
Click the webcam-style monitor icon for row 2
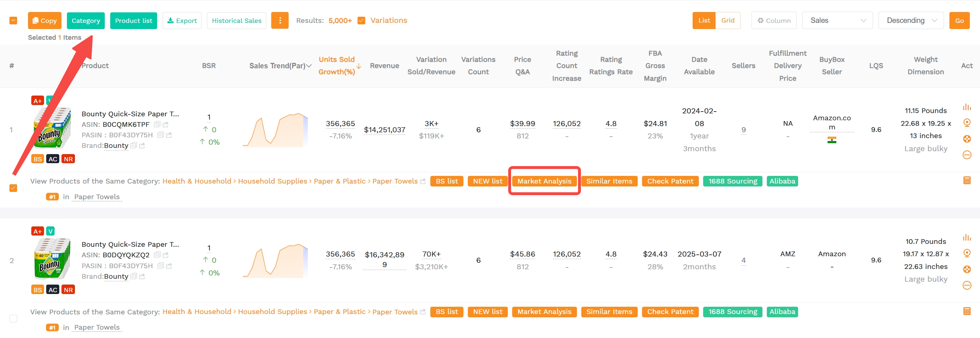[967, 253]
